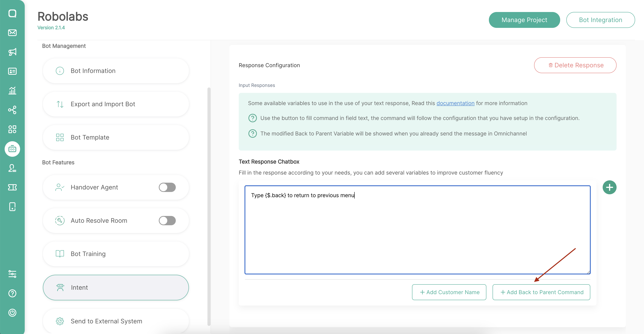
Task: Click the power logout icon in sidebar
Action: (12, 313)
